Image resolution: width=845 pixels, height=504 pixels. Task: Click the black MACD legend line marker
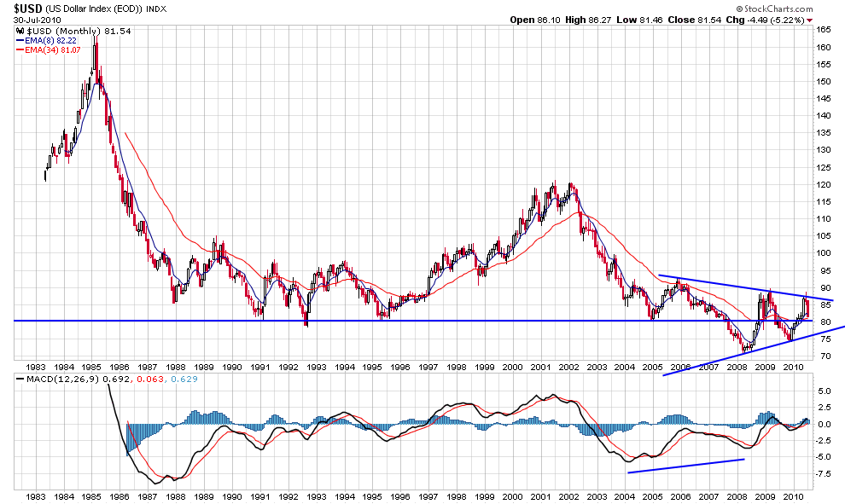(20, 379)
